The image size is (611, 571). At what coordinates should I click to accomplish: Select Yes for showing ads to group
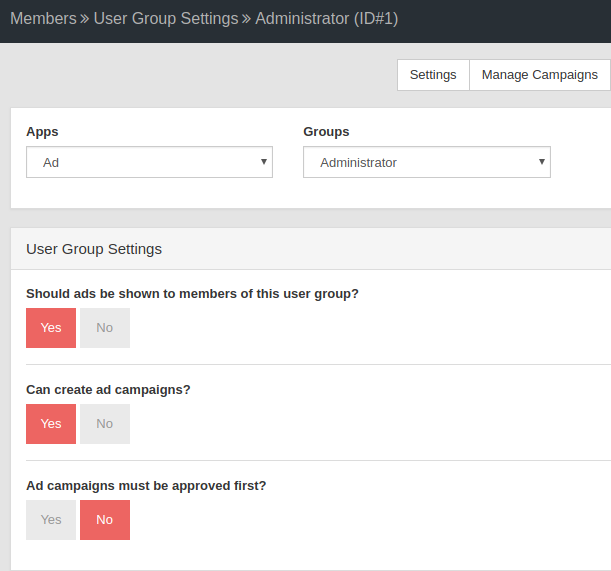pos(51,328)
